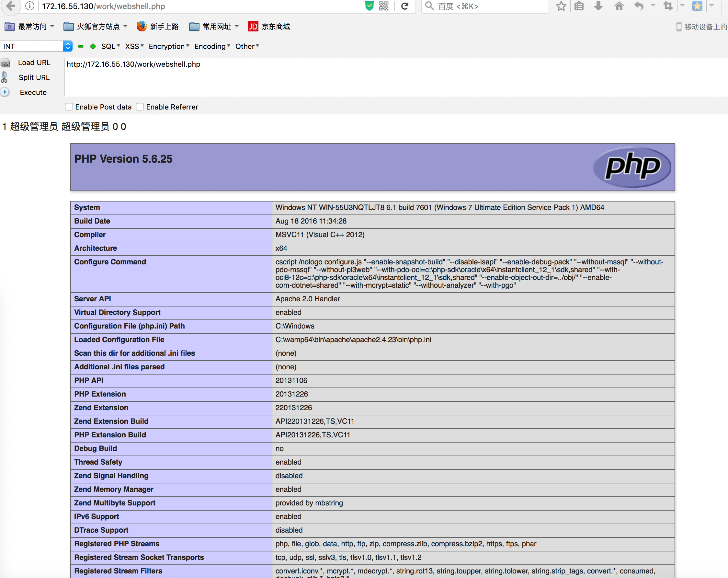Viewport: 728px width, 578px height.
Task: Bookmark this page with the star icon
Action: coord(561,6)
